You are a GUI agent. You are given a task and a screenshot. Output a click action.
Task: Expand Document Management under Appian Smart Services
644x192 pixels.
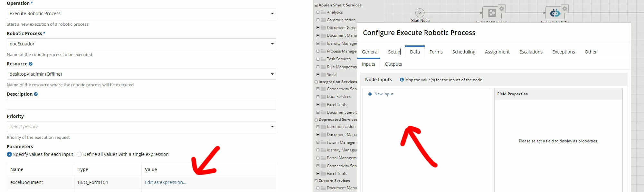tap(318, 35)
